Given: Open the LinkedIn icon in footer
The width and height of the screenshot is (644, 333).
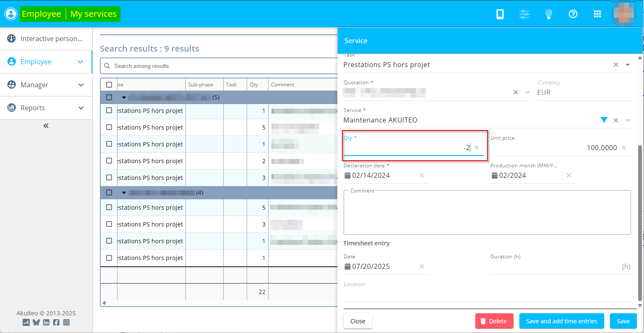Looking at the screenshot, I should point(46,323).
